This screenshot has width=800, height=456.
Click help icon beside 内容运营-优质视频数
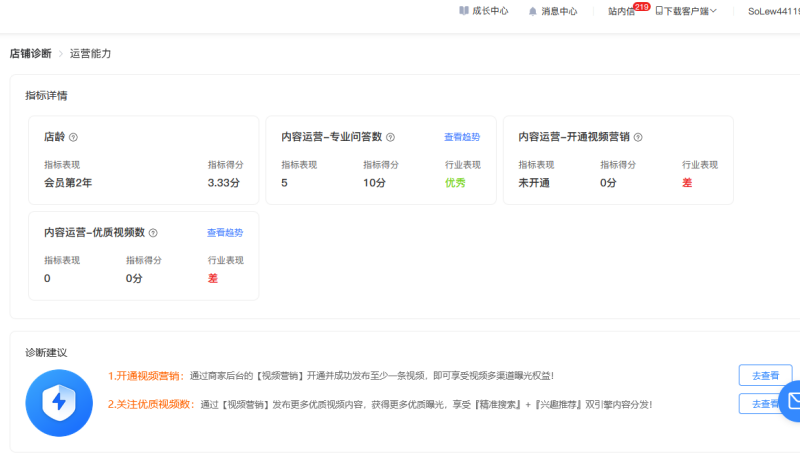[153, 232]
